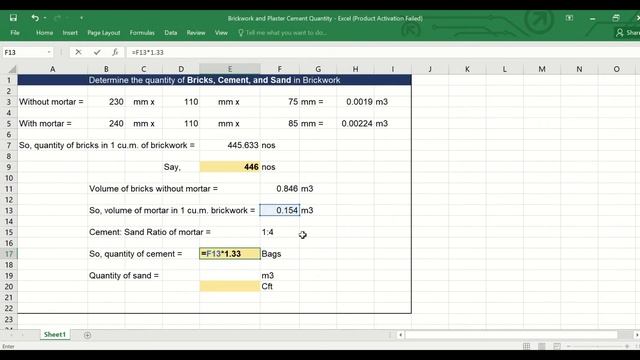The image size is (640, 360).
Task: Click the Insert Function fx icon
Action: [x=115, y=52]
